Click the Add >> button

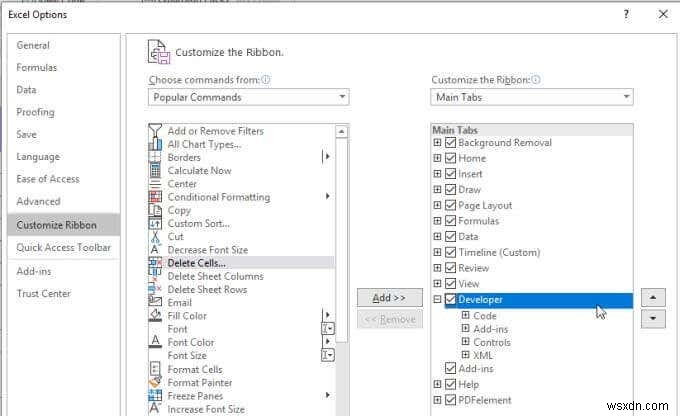coord(389,298)
